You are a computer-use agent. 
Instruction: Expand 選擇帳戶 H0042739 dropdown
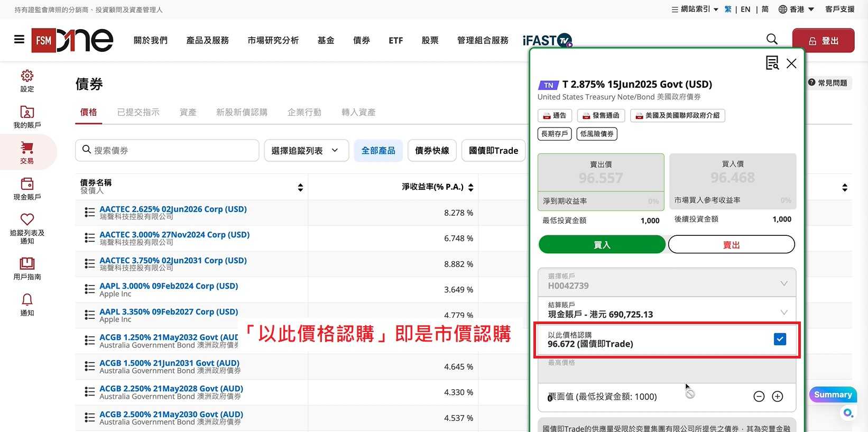click(667, 282)
